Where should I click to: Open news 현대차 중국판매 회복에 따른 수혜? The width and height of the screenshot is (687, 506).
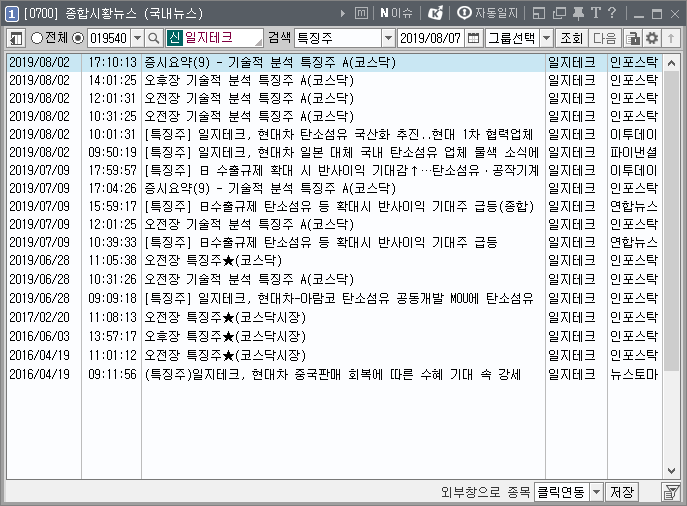334,375
